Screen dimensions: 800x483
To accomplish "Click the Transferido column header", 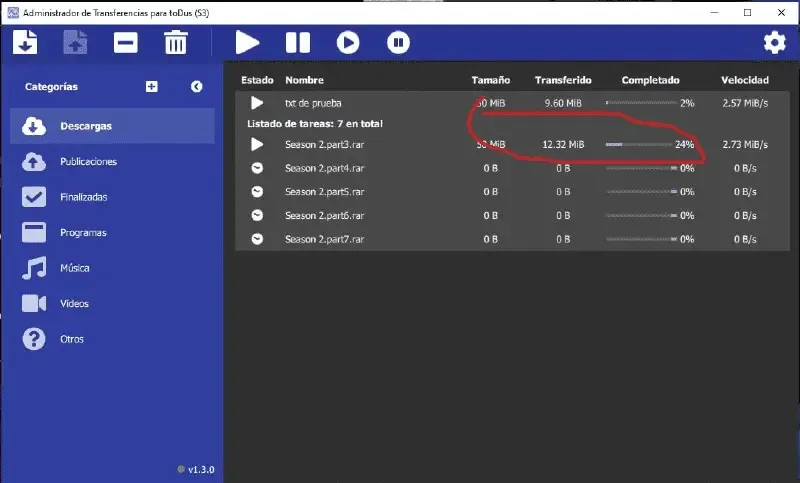I will (563, 80).
